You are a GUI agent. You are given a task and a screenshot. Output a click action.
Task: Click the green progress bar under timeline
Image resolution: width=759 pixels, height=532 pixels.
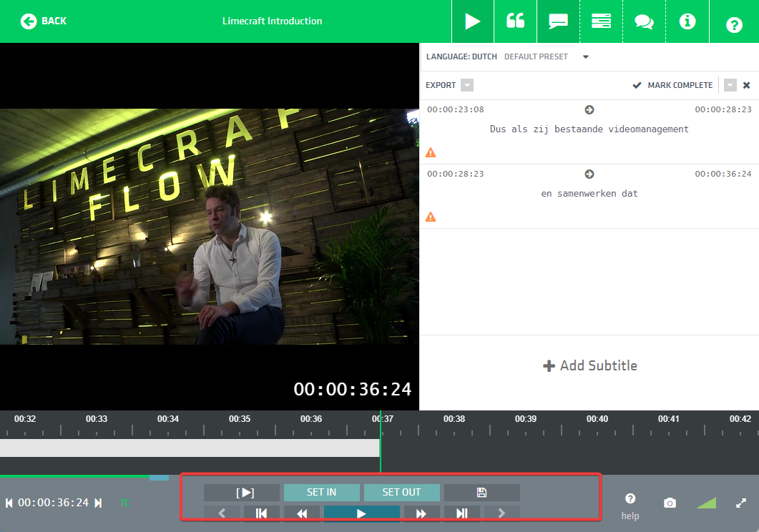[x=75, y=477]
